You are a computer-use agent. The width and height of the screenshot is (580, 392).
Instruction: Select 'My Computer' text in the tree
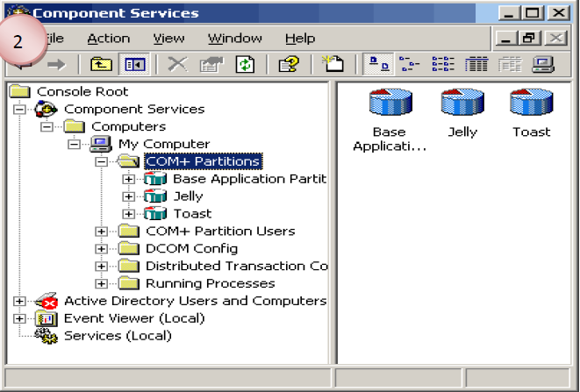click(x=164, y=144)
